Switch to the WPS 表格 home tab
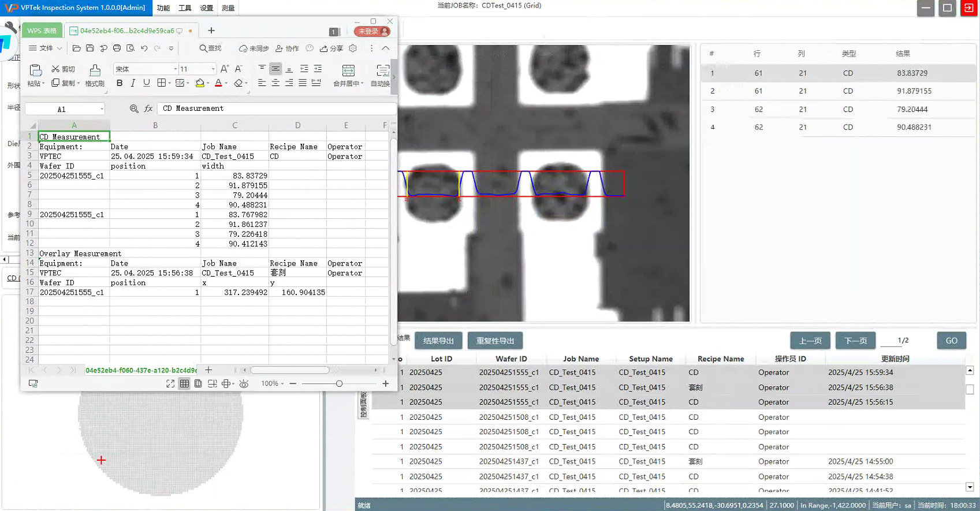This screenshot has width=980, height=511. (x=42, y=31)
